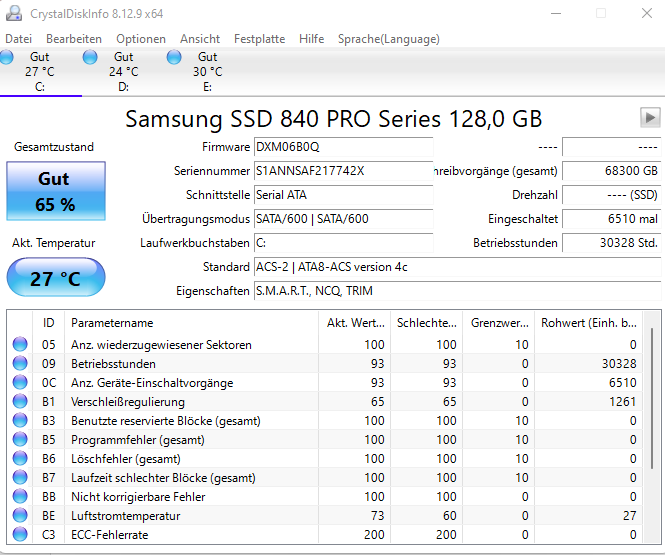This screenshot has height=555, width=665.
Task: Open the Sprache(Language) menu
Action: pos(388,39)
